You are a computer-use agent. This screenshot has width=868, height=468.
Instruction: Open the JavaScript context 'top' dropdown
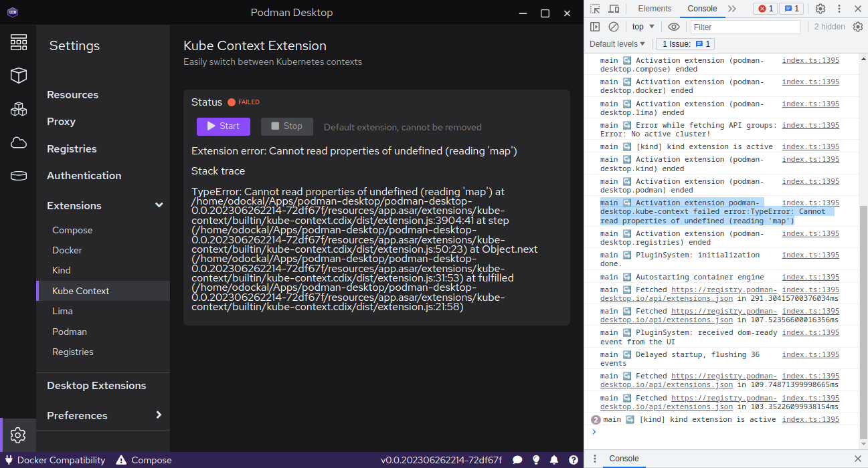643,27
